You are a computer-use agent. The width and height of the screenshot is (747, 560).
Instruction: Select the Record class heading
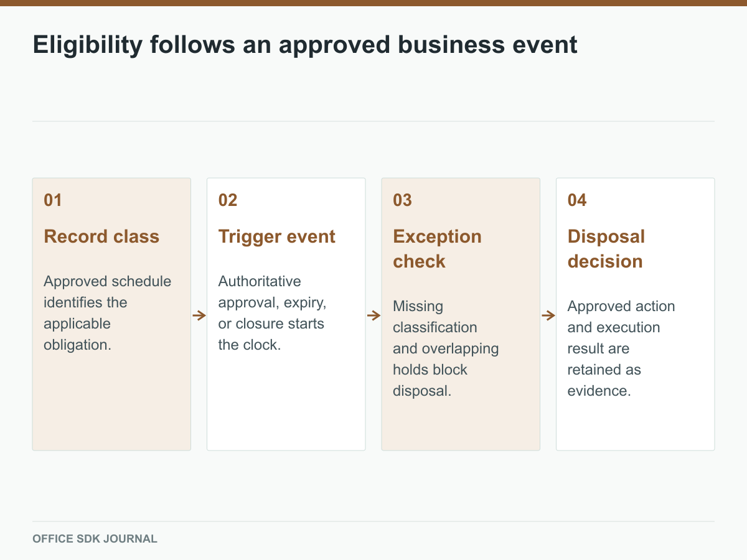click(101, 236)
